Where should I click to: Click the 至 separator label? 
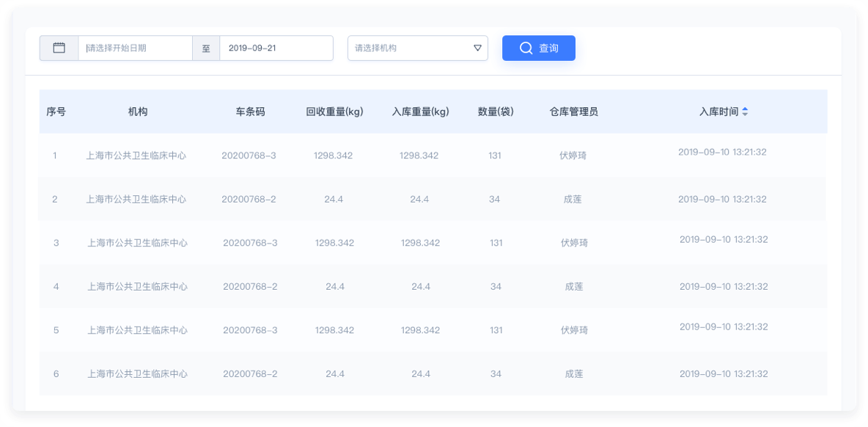click(x=206, y=48)
